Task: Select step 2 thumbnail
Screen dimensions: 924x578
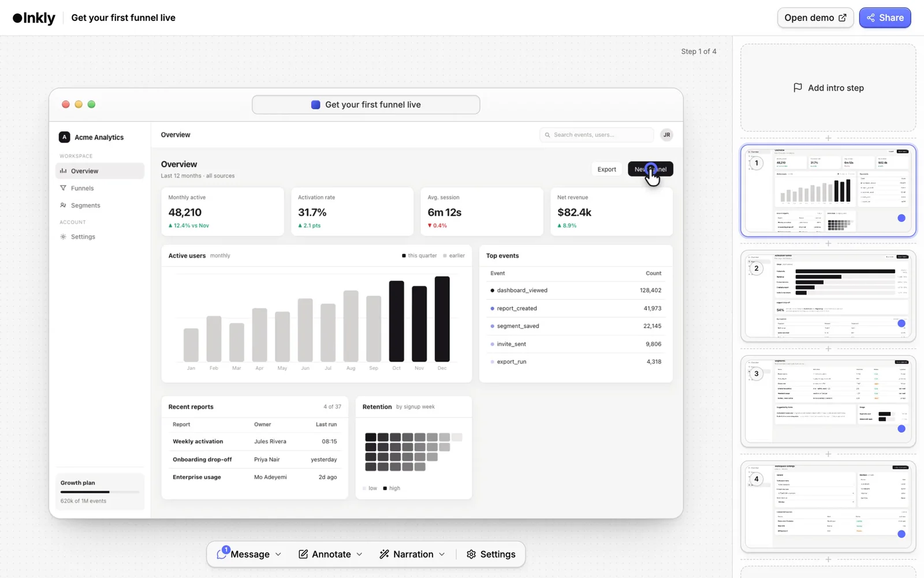Action: [x=828, y=296]
